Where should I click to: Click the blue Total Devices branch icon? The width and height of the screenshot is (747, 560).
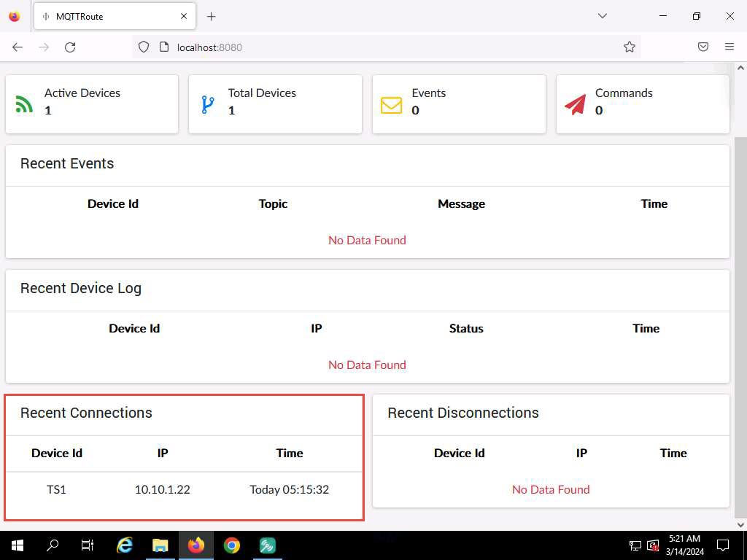pos(208,105)
